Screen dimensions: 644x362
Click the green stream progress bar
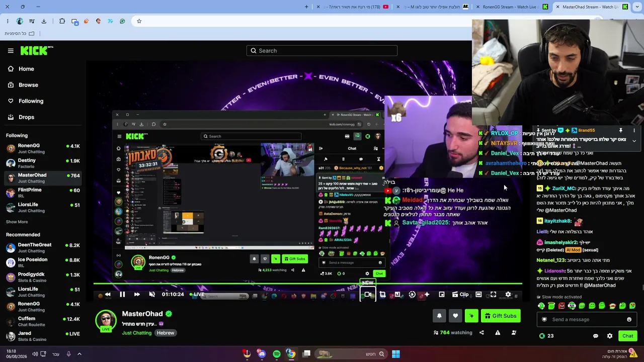[x=307, y=284]
